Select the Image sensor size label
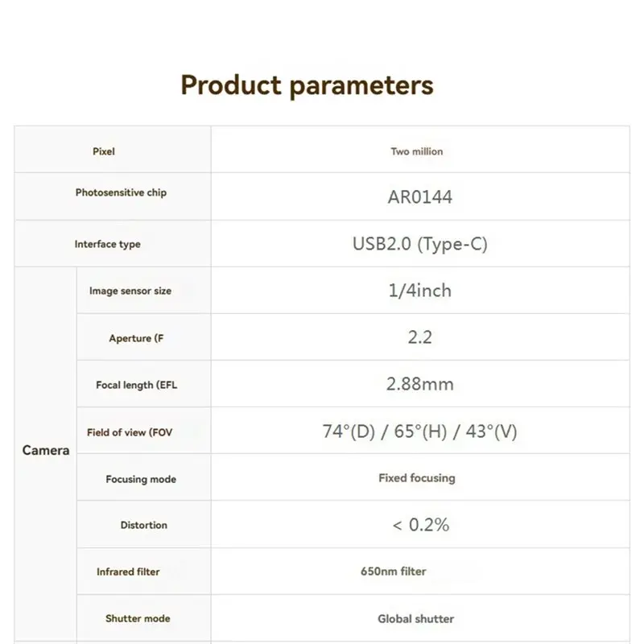The height and width of the screenshot is (644, 644). click(x=130, y=291)
